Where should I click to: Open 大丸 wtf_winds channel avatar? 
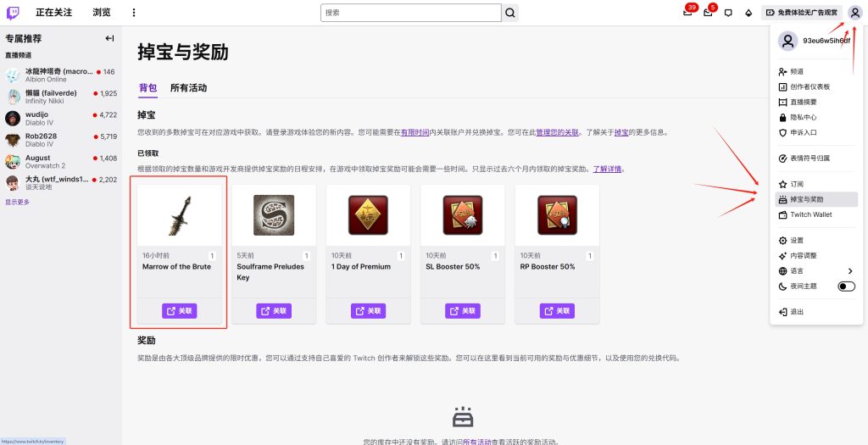(x=13, y=183)
